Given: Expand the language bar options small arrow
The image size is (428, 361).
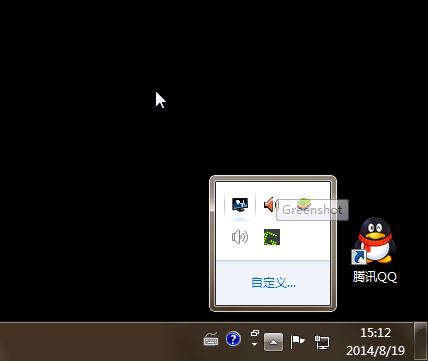Looking at the screenshot, I should [x=255, y=344].
